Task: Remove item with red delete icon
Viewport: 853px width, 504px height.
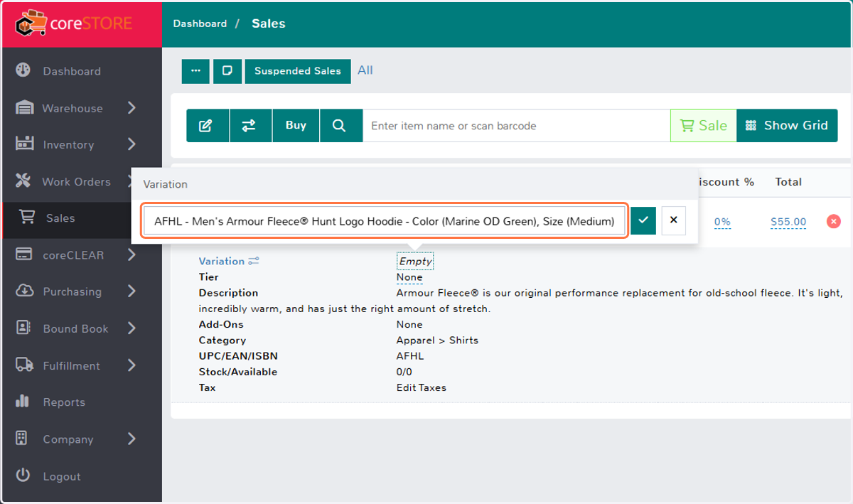Action: click(834, 222)
